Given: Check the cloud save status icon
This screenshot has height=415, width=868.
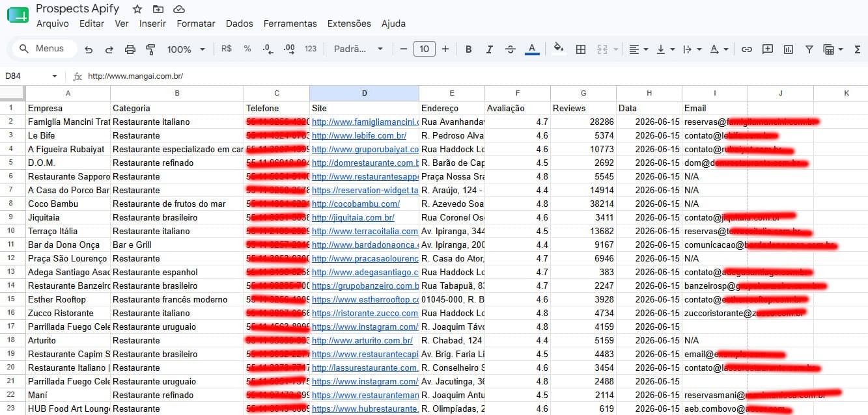Looking at the screenshot, I should click(179, 9).
